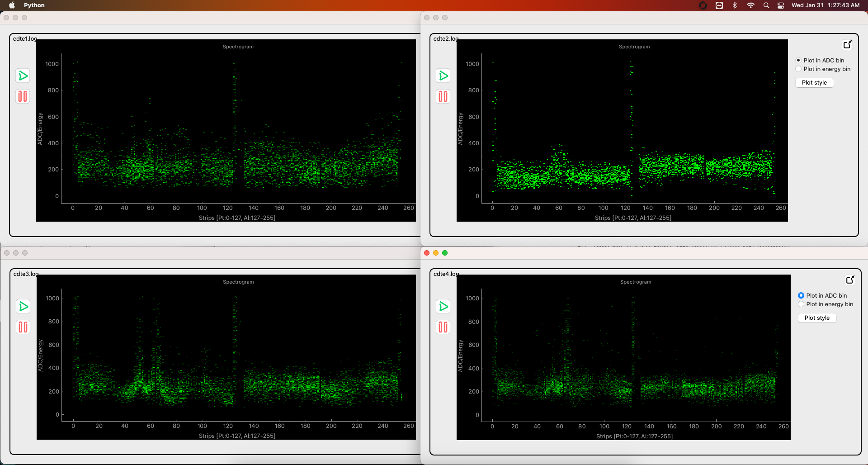Click the menu bar icon next to Bluetooth
The height and width of the screenshot is (465, 868).
pyautogui.click(x=719, y=5)
